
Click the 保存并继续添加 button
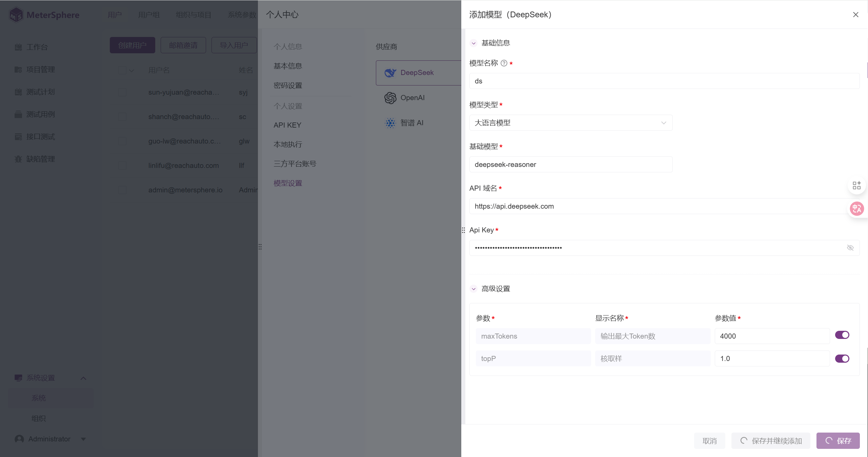771,441
